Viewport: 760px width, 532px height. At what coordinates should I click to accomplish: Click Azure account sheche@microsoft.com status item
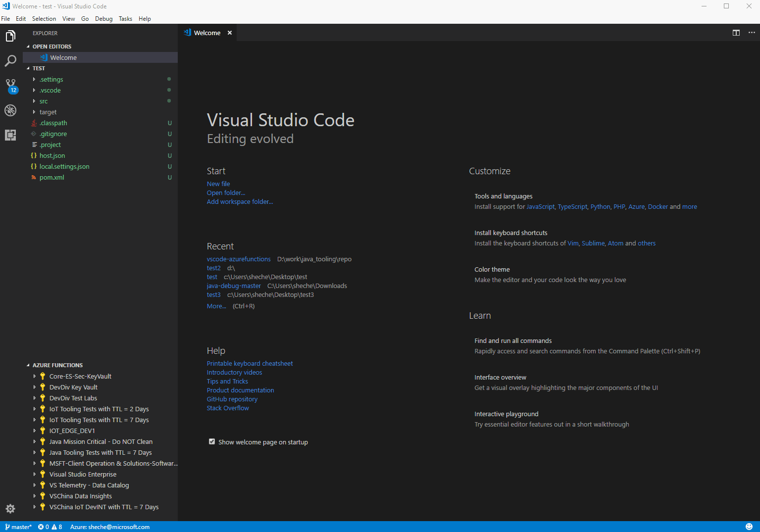pyautogui.click(x=110, y=527)
